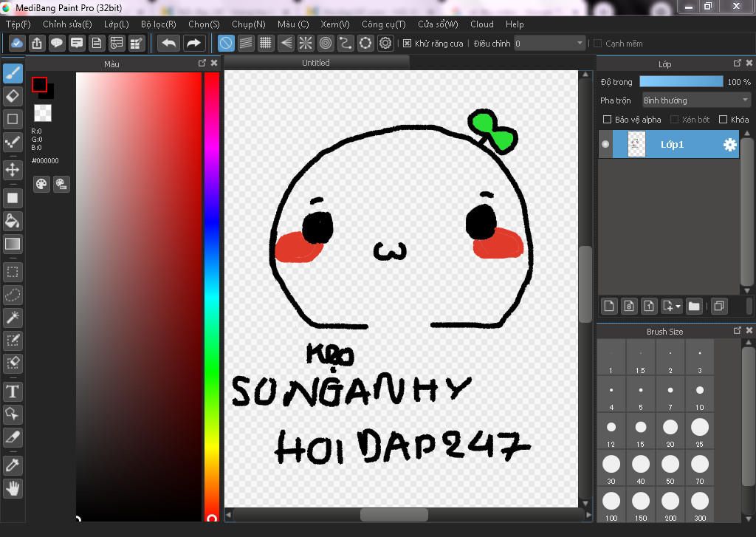Image resolution: width=756 pixels, height=537 pixels.
Task: Toggle Khử răng cưa checkbox
Action: click(x=407, y=44)
